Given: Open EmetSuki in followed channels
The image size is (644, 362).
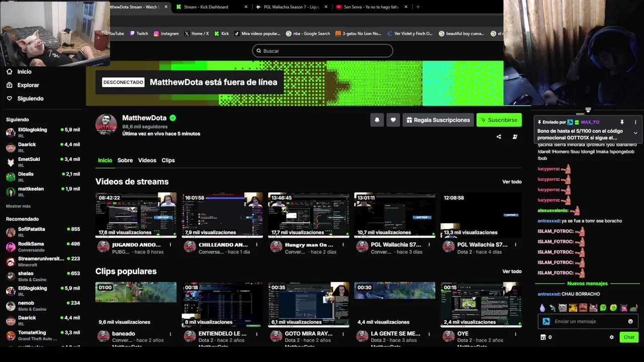Looking at the screenshot, I should (x=43, y=162).
